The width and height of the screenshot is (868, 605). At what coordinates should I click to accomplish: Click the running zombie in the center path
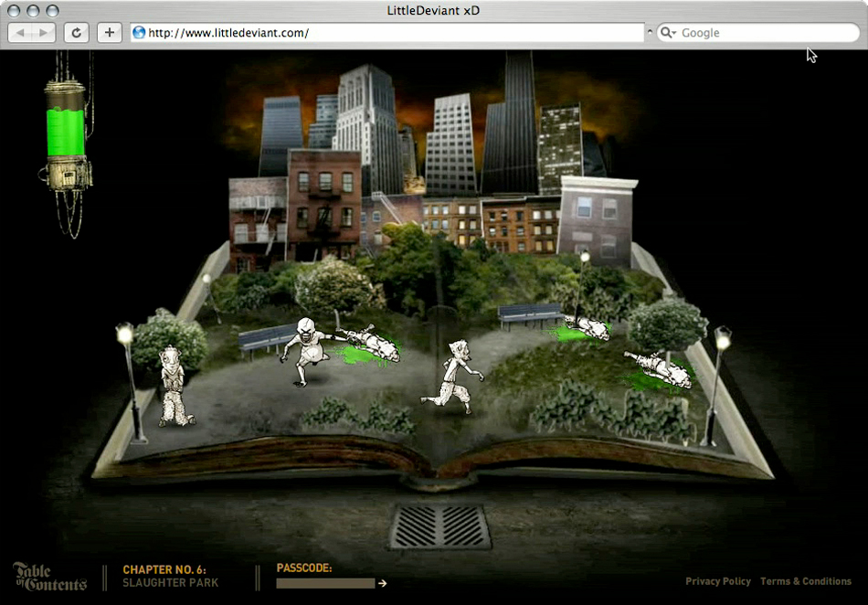[453, 376]
